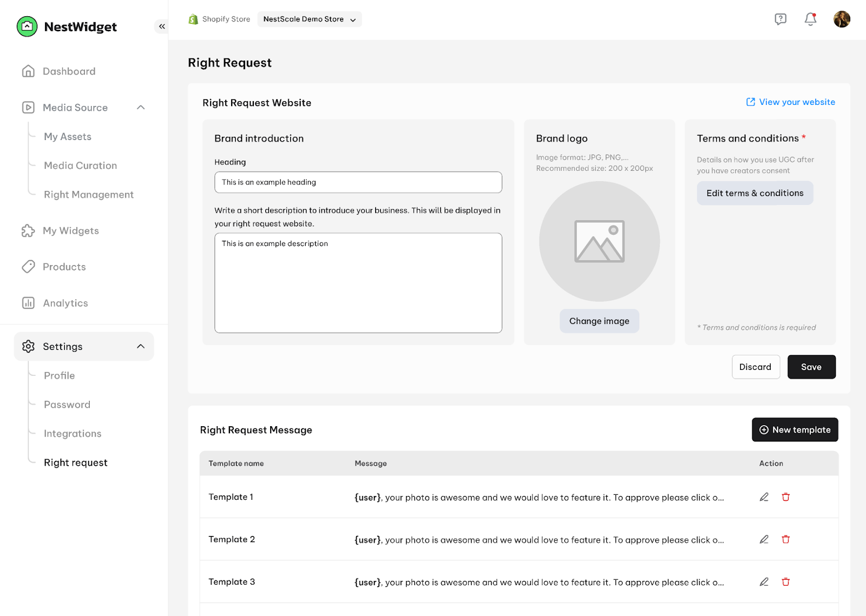Click the Save button
Screen dimensions: 866x616
[x=811, y=367]
